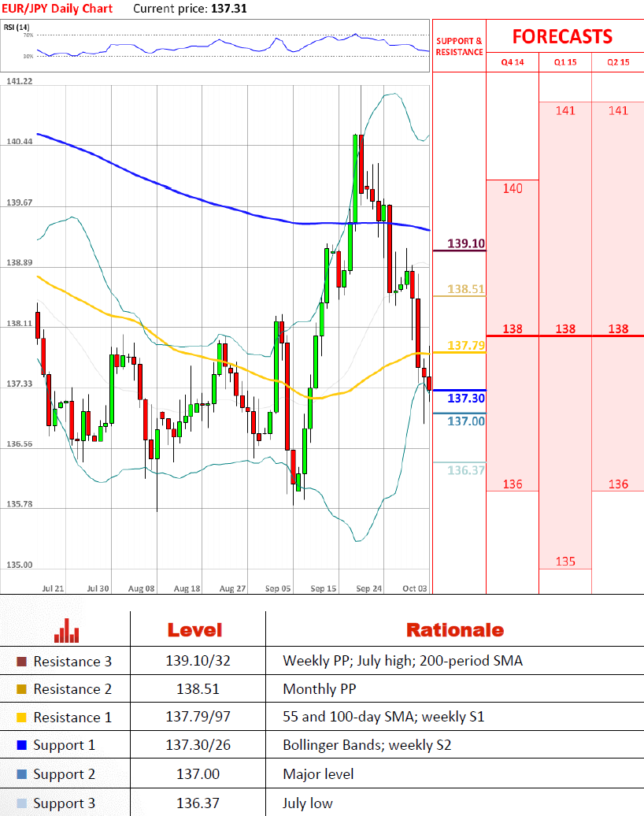644x816 pixels.
Task: Click the Sep 24 date axis label
Action: (x=368, y=588)
